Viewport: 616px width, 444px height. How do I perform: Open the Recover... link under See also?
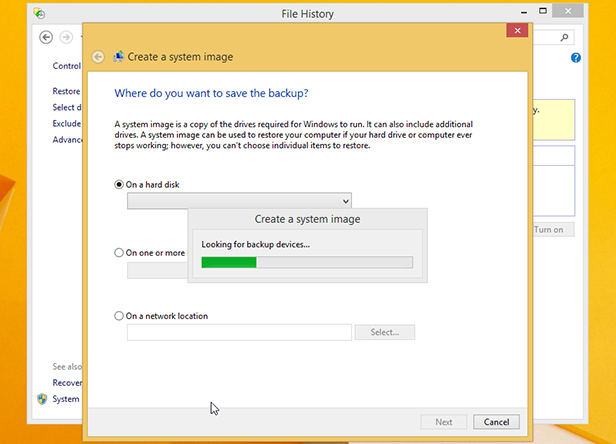click(67, 383)
